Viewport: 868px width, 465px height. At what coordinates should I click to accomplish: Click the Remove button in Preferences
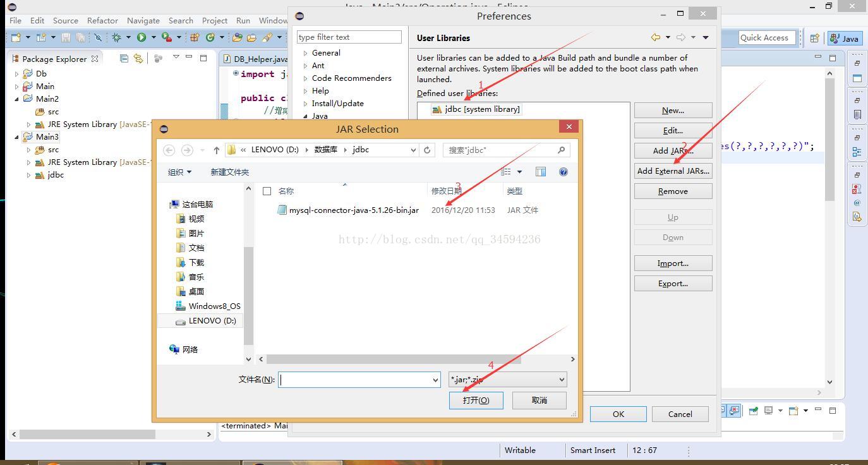click(673, 191)
